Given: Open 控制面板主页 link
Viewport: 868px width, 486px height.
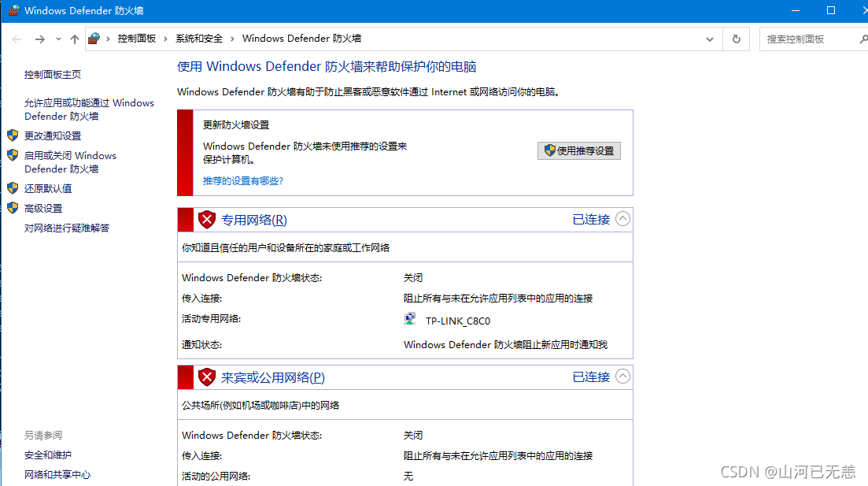Looking at the screenshot, I should tap(53, 74).
